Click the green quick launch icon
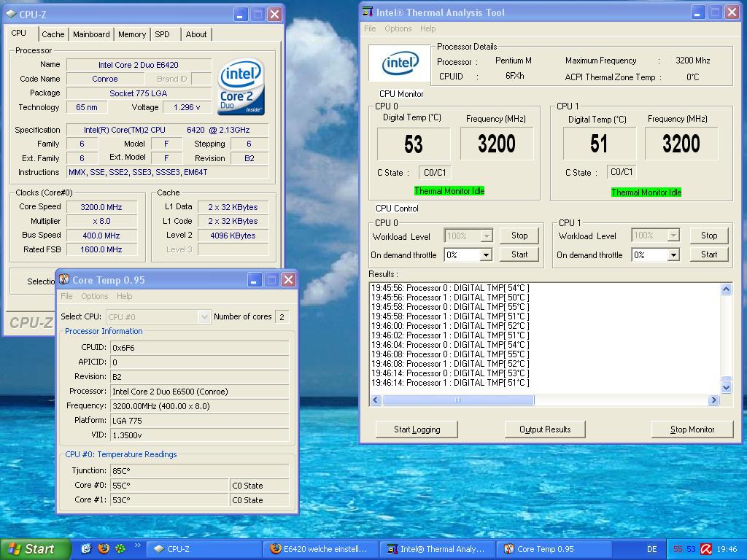Screen dimensions: 747x560 pyautogui.click(x=120, y=548)
